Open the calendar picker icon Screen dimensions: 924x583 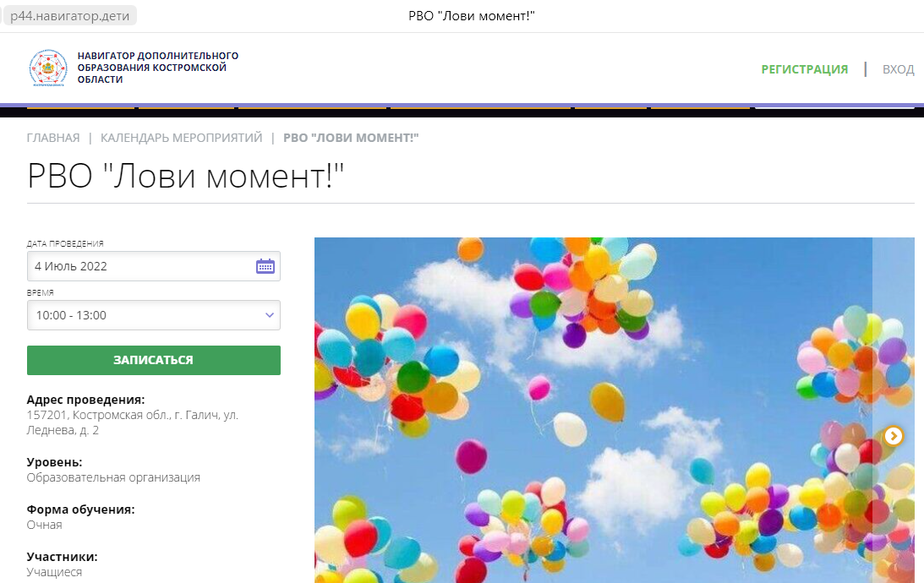pos(265,266)
